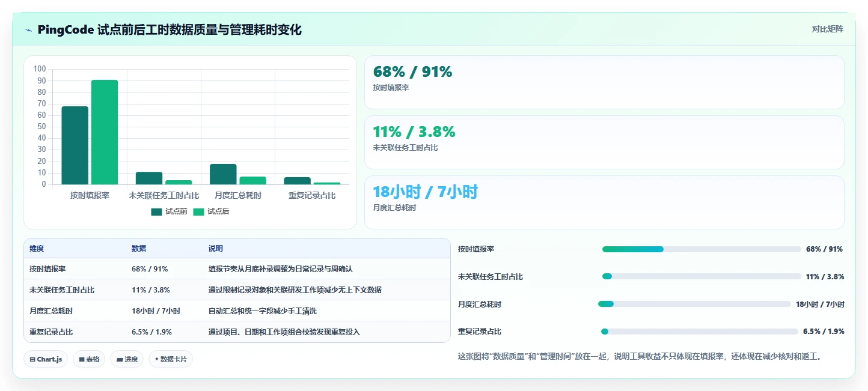868x391 pixels.
Task: Click the 对比矩阵 label in header
Action: [827, 29]
